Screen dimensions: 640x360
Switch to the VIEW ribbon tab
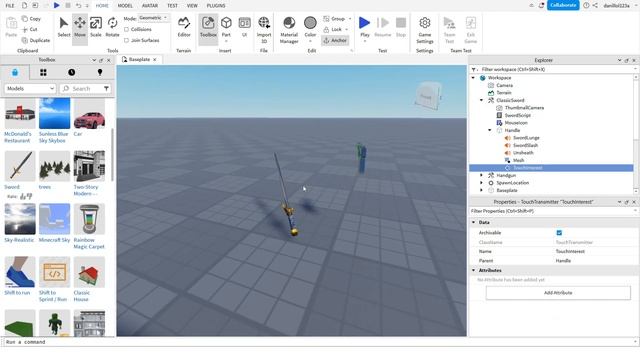192,6
